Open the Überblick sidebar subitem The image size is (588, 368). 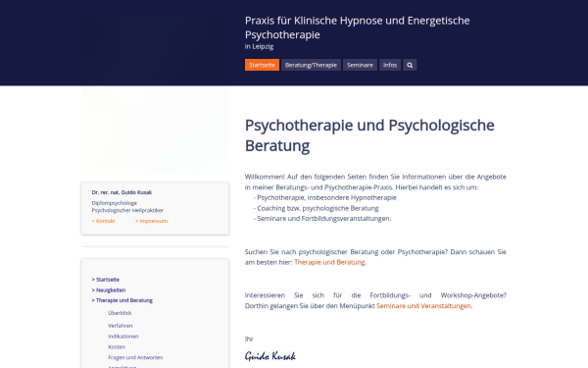pyautogui.click(x=120, y=313)
